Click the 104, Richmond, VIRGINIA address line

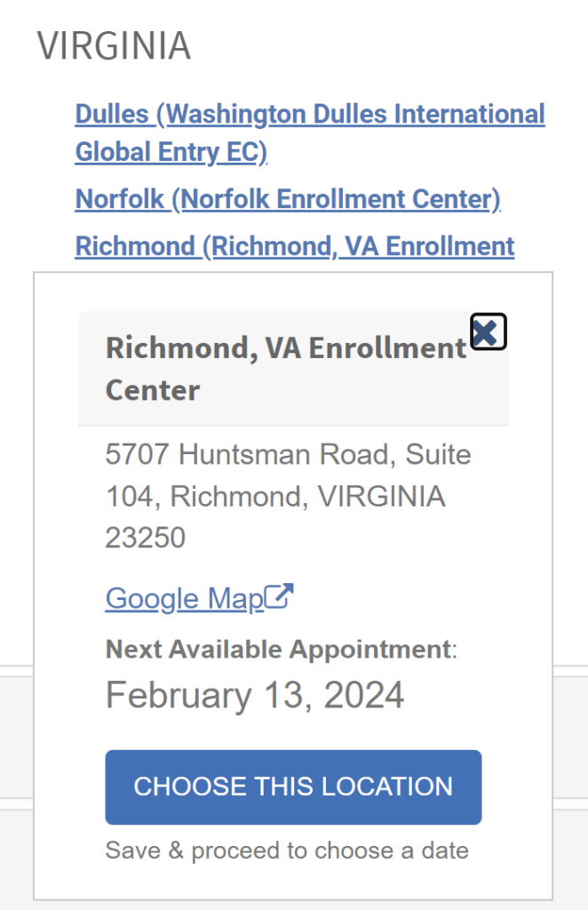coord(275,497)
